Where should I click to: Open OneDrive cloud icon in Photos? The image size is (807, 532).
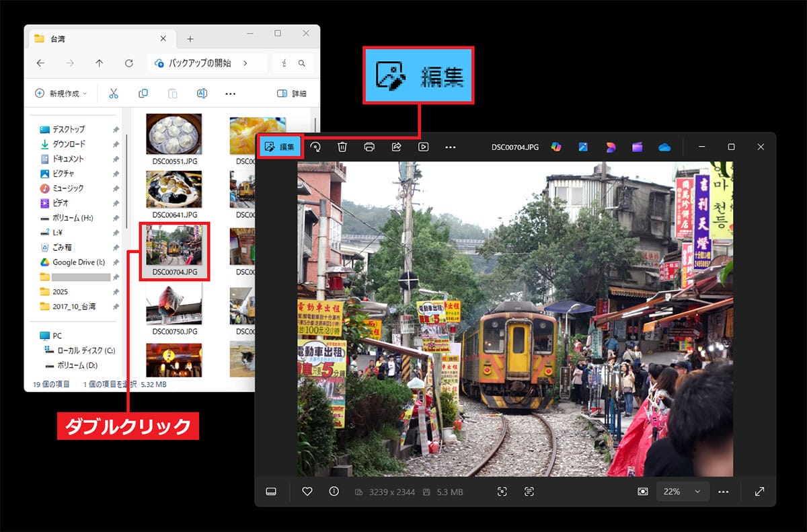tap(664, 147)
